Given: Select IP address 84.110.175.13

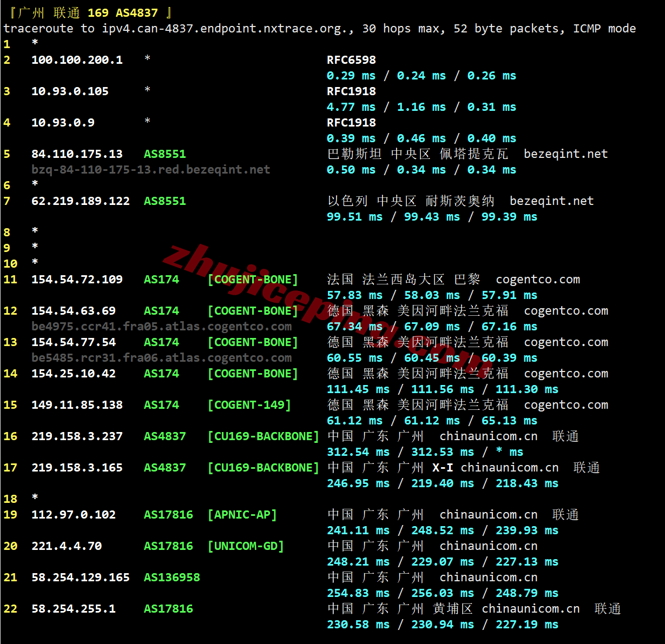Looking at the screenshot, I should 77,154.
